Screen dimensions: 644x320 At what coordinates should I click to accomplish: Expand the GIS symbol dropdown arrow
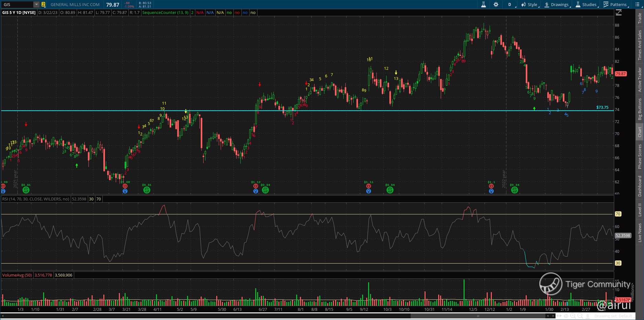click(36, 4)
